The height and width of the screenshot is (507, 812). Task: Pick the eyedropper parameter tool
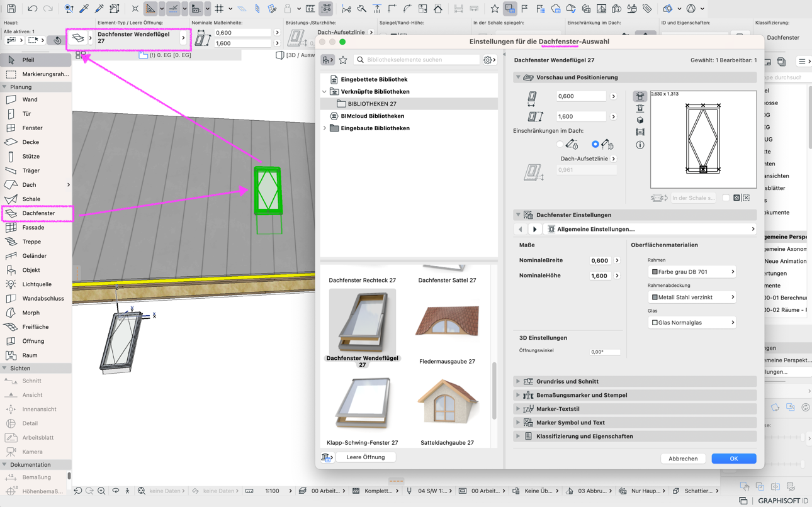pos(84,9)
